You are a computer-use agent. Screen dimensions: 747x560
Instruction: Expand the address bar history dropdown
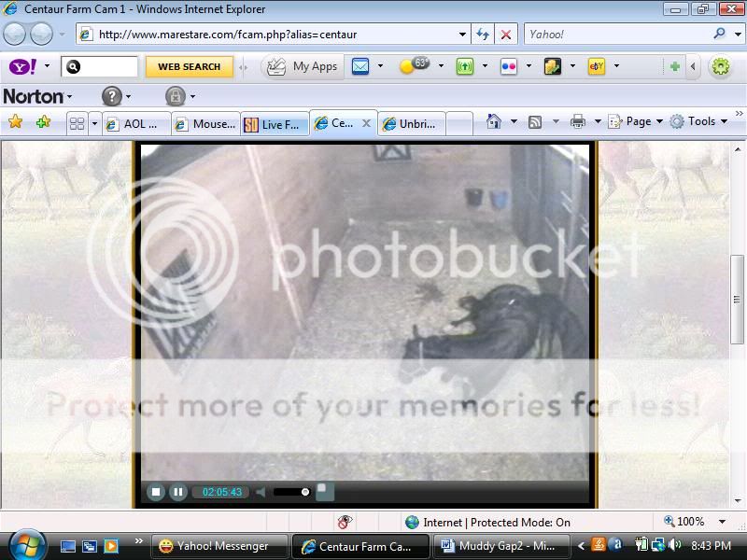[462, 35]
